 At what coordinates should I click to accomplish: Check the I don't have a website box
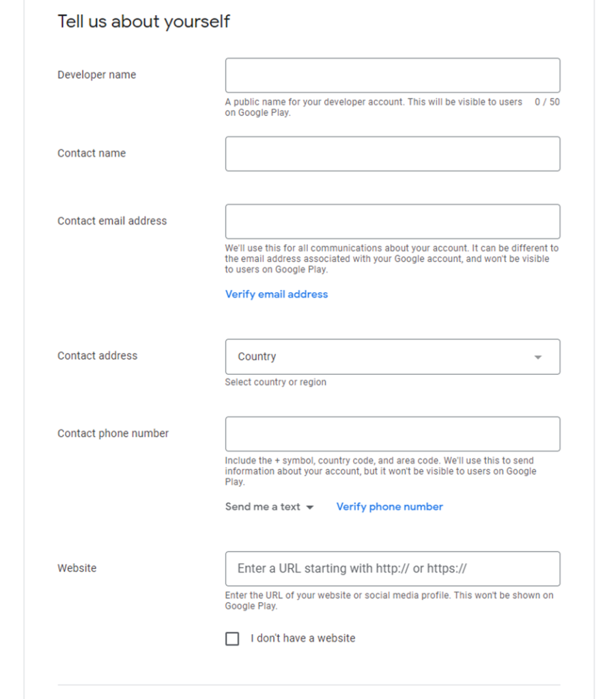(232, 639)
